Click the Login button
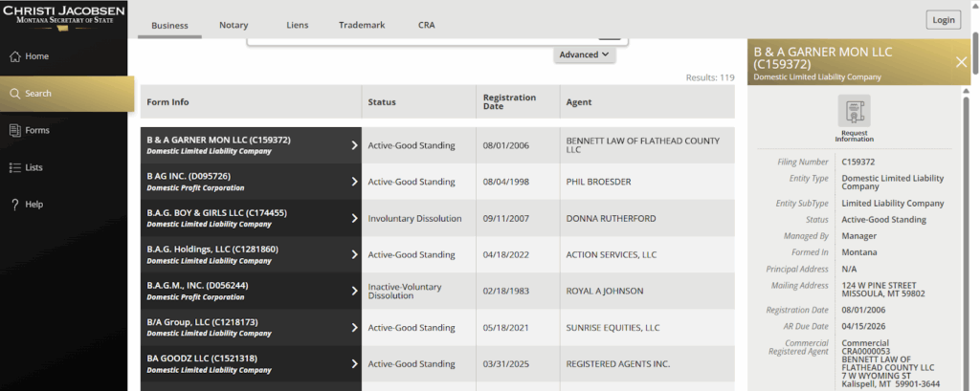The height and width of the screenshot is (391, 980). click(943, 20)
